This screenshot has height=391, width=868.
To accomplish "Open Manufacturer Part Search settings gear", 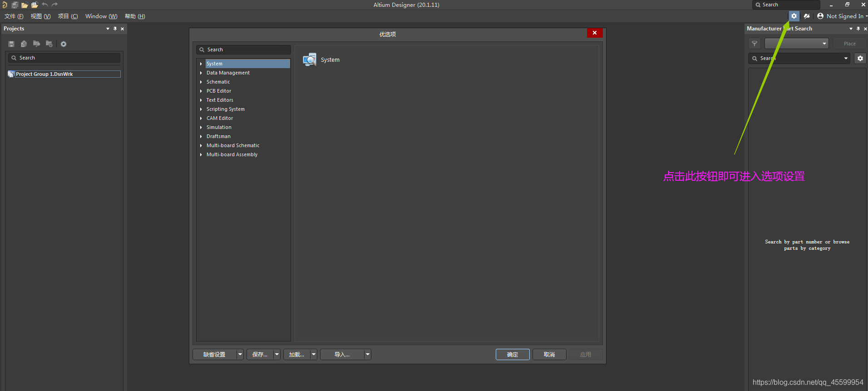I will pos(860,58).
